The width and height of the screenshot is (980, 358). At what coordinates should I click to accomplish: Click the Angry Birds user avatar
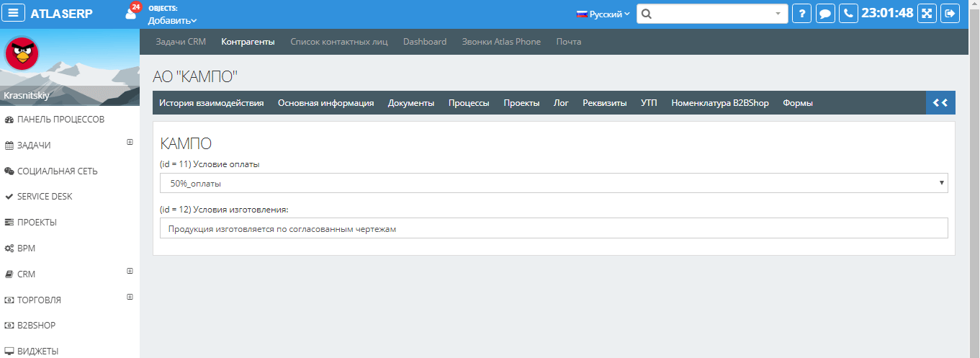click(22, 53)
